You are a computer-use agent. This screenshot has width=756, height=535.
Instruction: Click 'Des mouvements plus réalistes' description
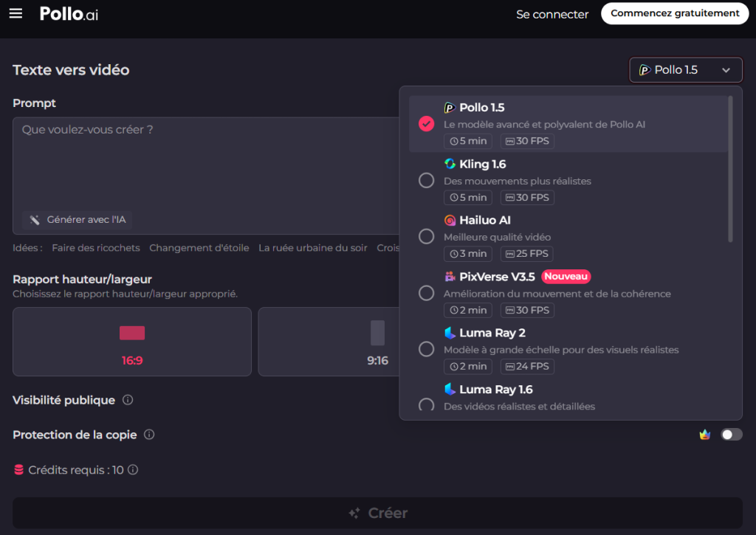[x=518, y=182]
